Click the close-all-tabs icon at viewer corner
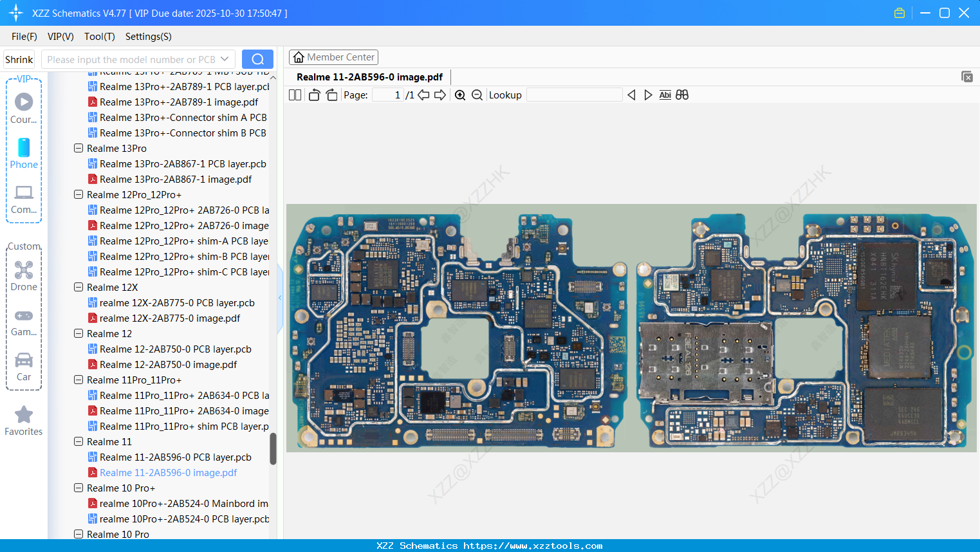Viewport: 980px width, 552px height. [967, 77]
